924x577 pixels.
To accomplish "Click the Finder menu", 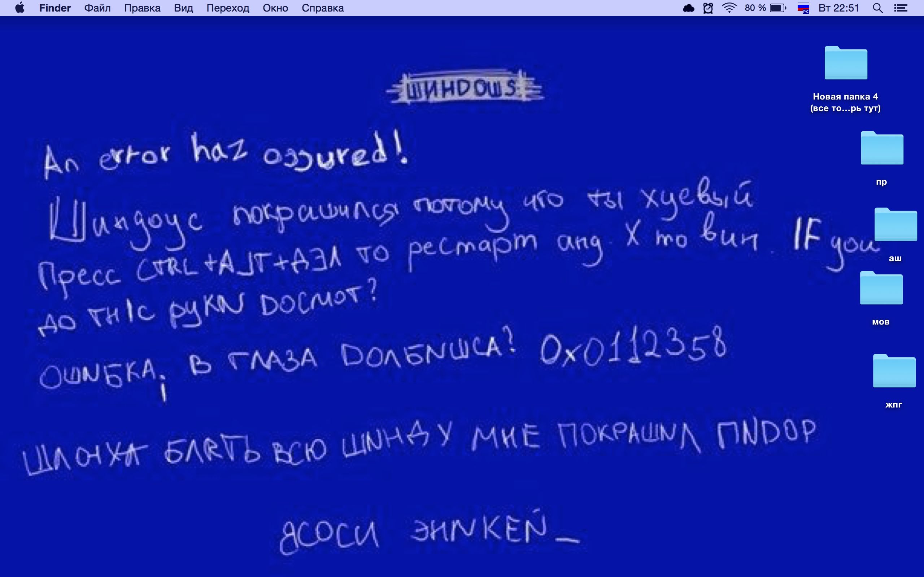I will coord(55,8).
